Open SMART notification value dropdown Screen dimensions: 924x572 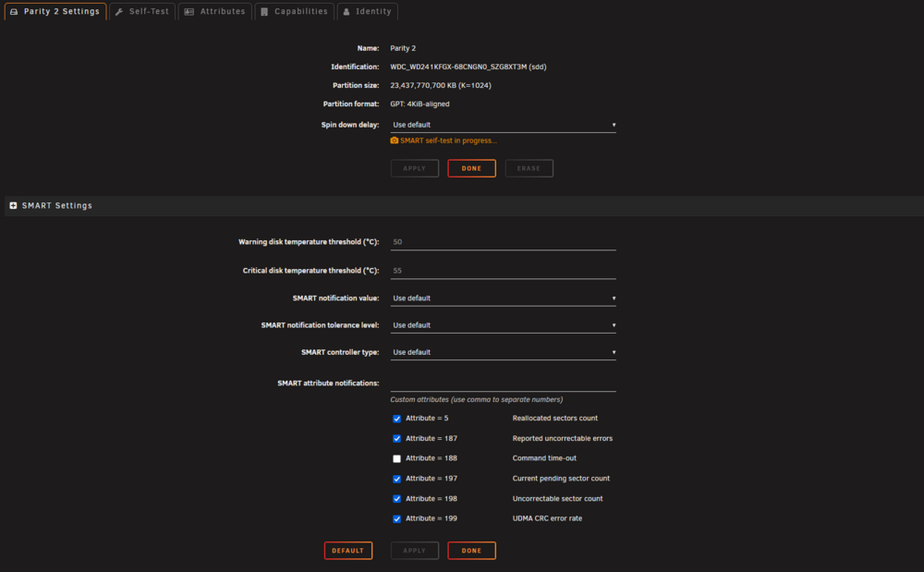503,298
